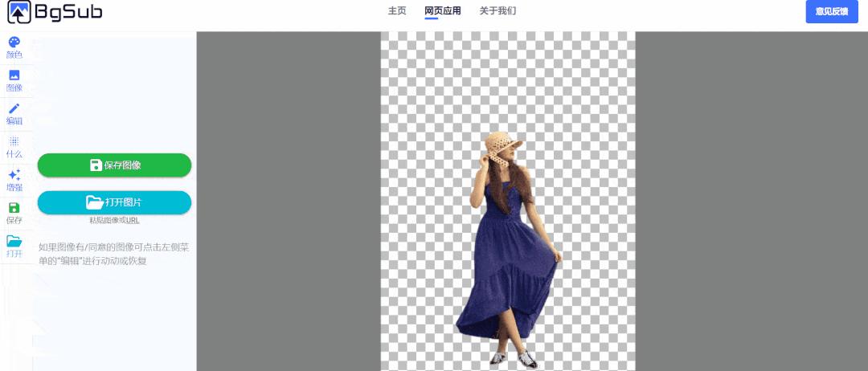The height and width of the screenshot is (371, 868).
Task: Click the underlined URL link below 打开图片
Action: click(133, 220)
